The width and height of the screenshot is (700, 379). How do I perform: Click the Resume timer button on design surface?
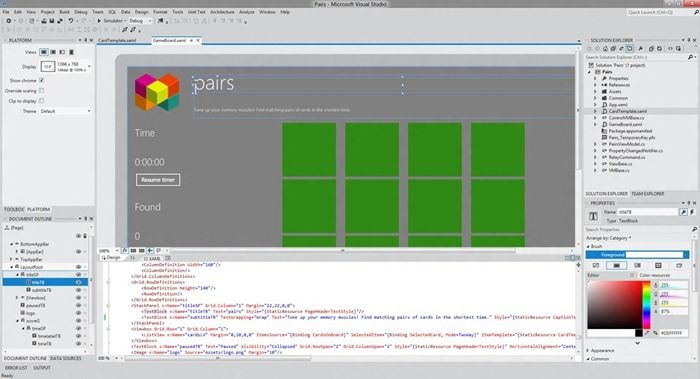(x=158, y=180)
